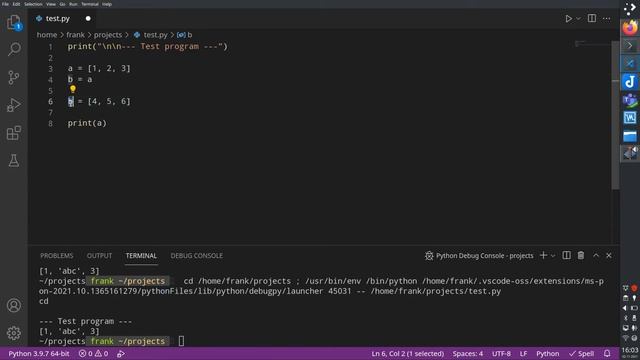This screenshot has height=360, width=640.
Task: Expand the home breadcrumb
Action: coord(47,35)
